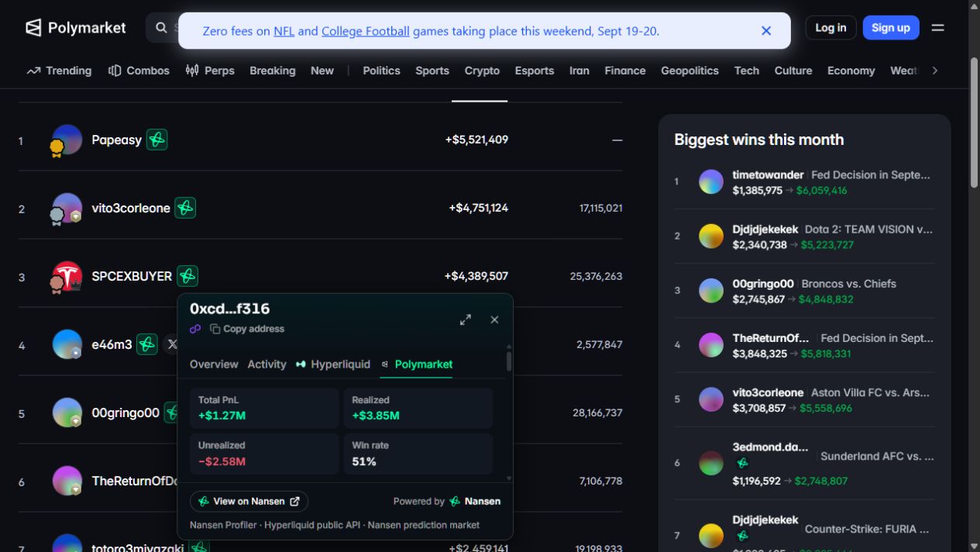The image size is (980, 552).
Task: Open SPCEXBUYER profile name
Action: click(x=132, y=276)
